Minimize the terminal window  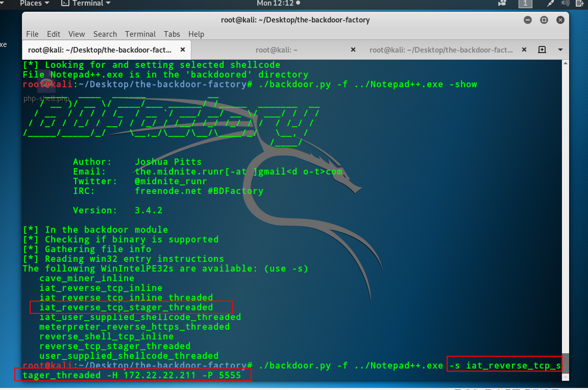tap(528, 20)
